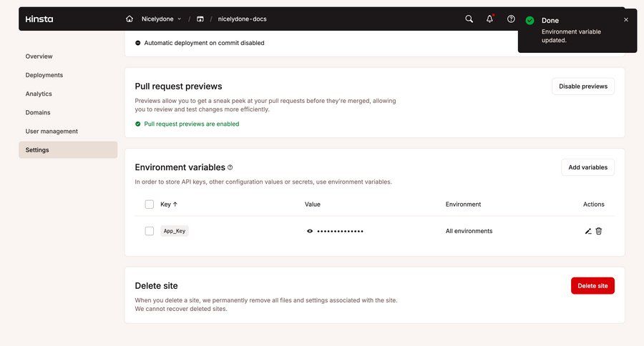Go to the home icon in breadcrumb
The width and height of the screenshot is (644, 346).
pos(130,19)
